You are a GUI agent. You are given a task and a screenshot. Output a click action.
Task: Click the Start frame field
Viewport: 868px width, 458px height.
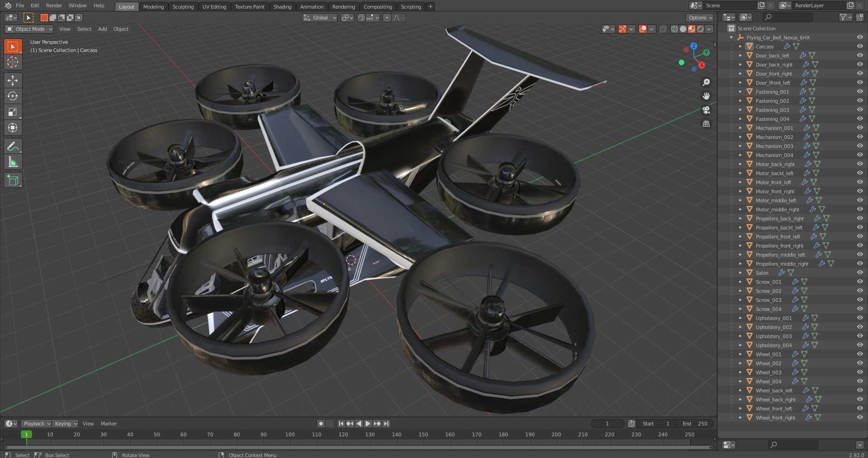656,424
